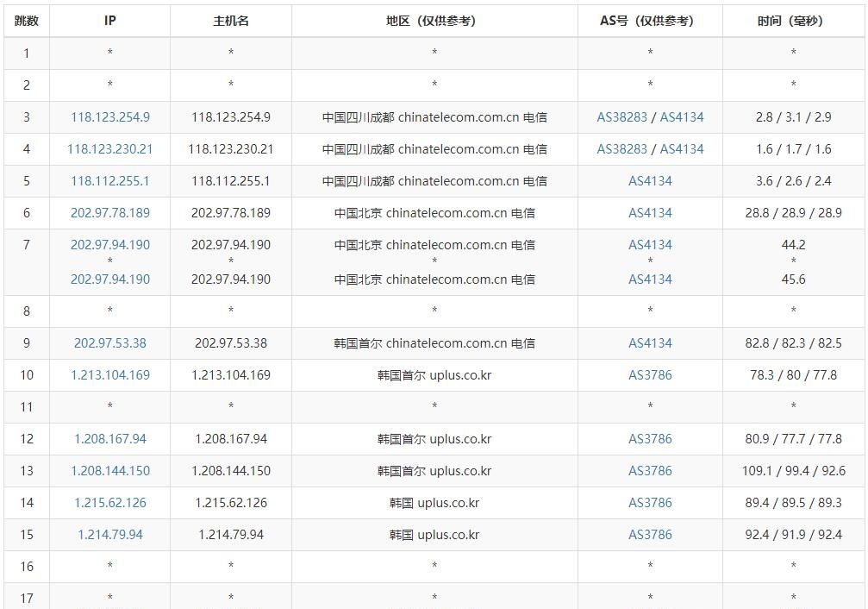Open the AS3786 link in hop 10
This screenshot has height=609, width=868.
[x=650, y=375]
